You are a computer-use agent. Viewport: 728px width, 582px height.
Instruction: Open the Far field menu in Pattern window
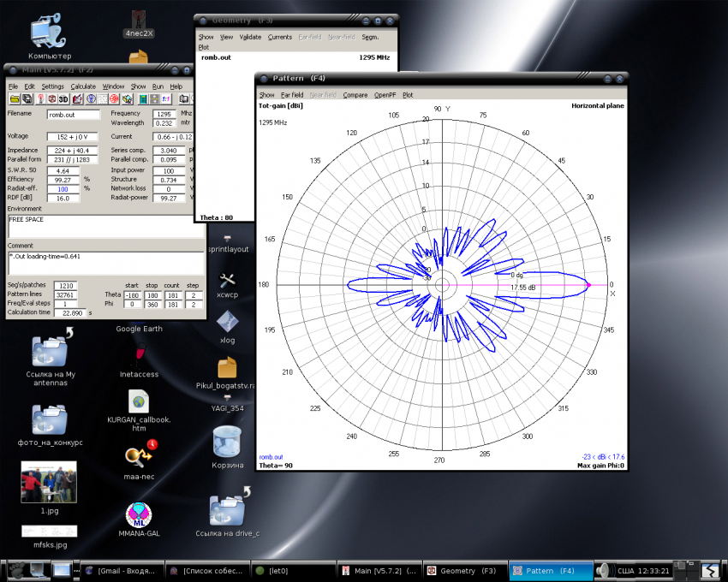pyautogui.click(x=292, y=95)
